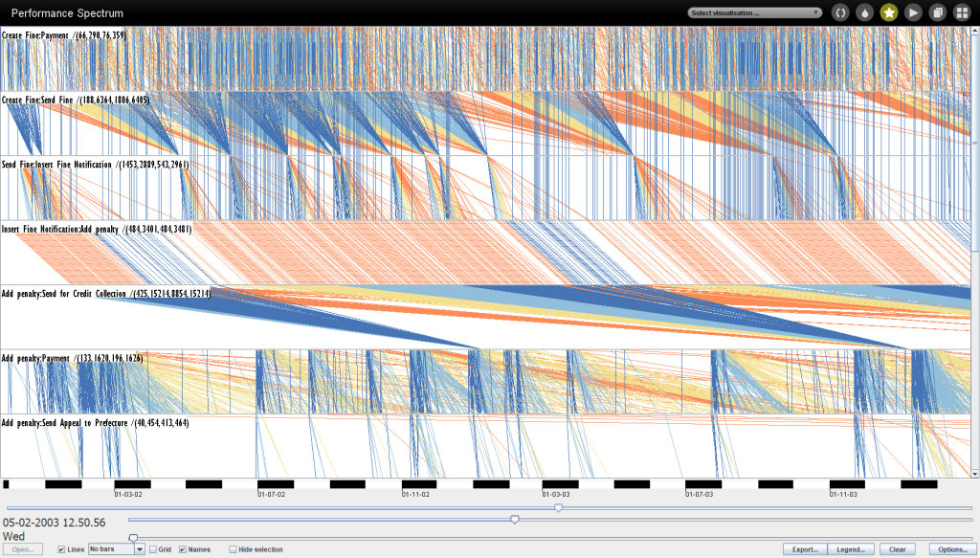Toggle the Names checkbox
The image size is (980, 558).
(x=183, y=549)
